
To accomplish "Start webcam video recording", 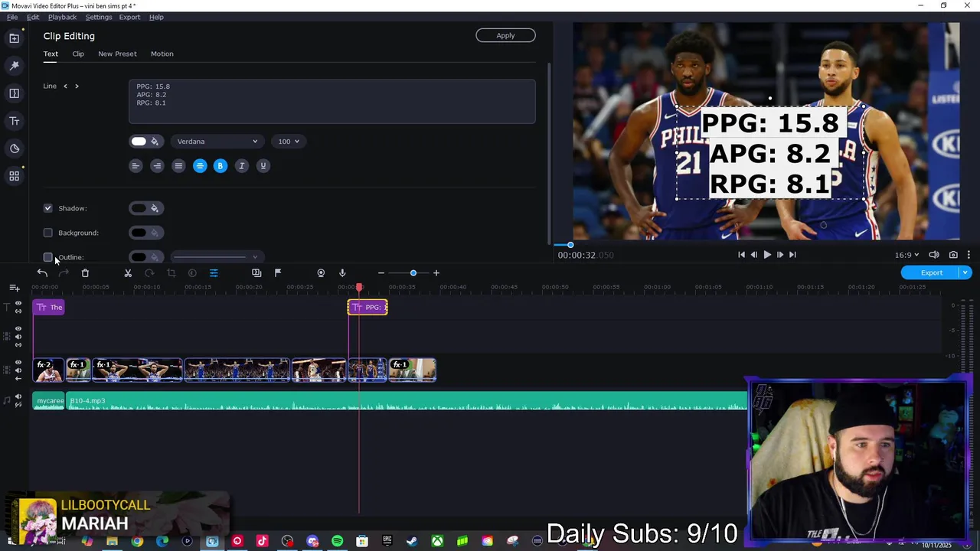I will [321, 273].
